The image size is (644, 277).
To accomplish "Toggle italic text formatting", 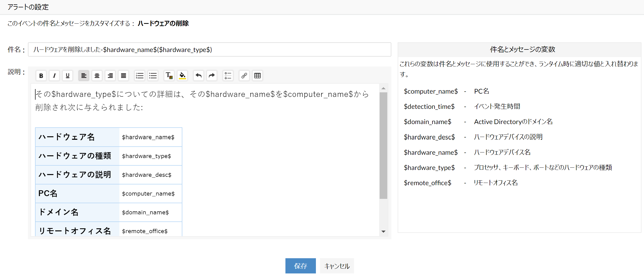I will [x=54, y=76].
